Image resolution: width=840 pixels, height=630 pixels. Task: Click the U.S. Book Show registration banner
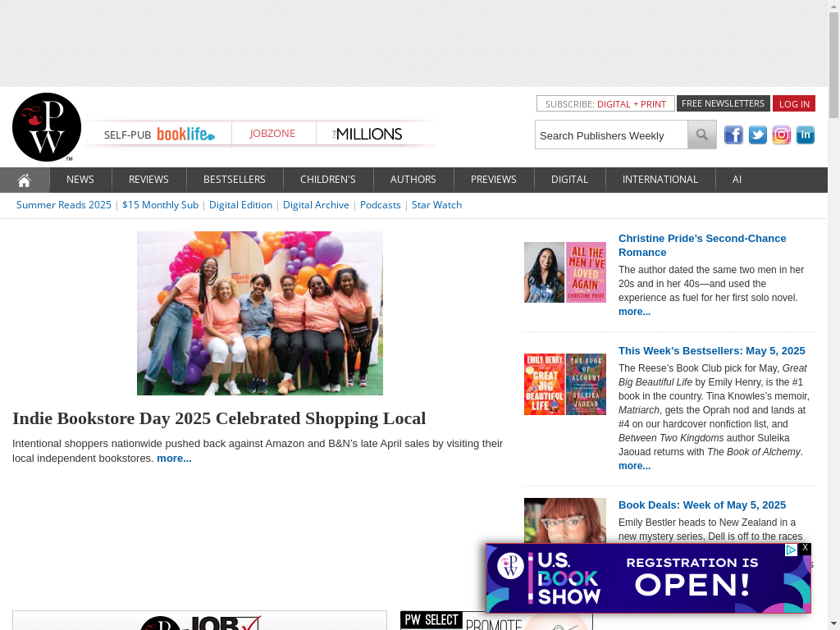click(x=648, y=578)
